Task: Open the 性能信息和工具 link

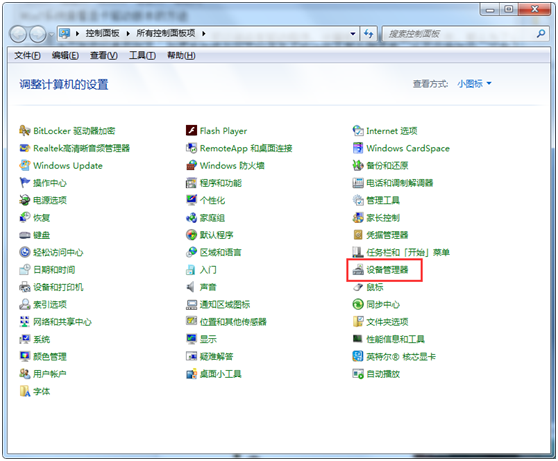Action: [395, 339]
